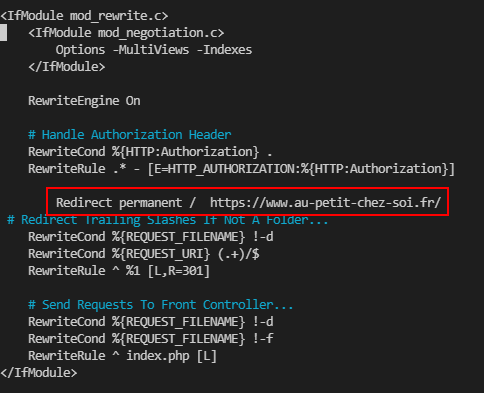Click the REQUEST_URI (.+)/$ condition
This screenshot has height=393, width=484.
144,254
